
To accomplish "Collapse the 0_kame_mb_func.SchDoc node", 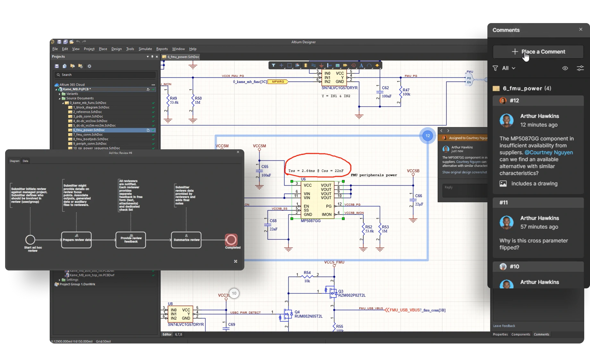I will pyautogui.click(x=63, y=103).
